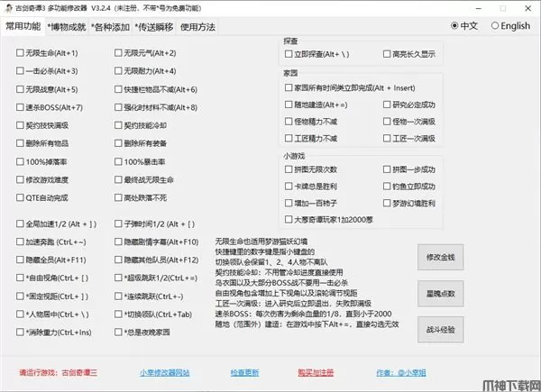Check QTE自动完成 option
The height and width of the screenshot is (392, 541).
click(20, 197)
